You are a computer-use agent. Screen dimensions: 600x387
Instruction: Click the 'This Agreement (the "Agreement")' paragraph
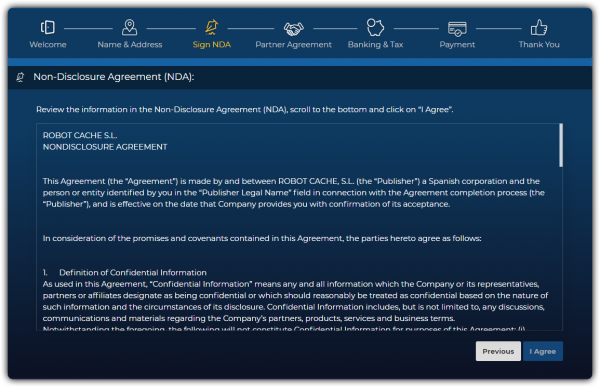coord(293,193)
